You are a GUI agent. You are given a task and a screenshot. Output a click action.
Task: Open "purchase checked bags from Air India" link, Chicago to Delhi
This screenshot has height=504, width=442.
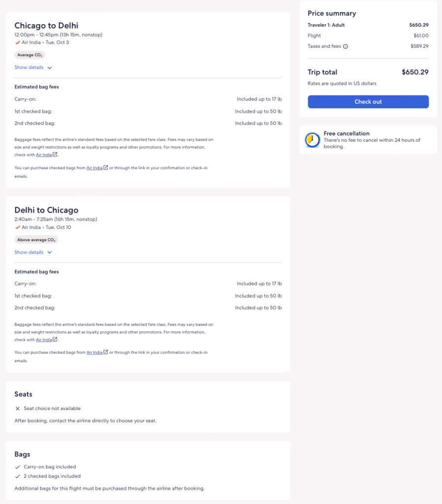(95, 168)
